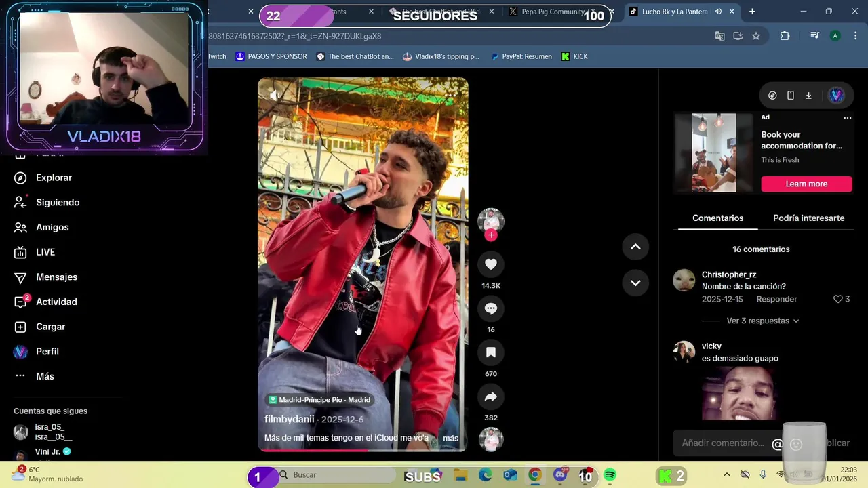The image size is (868, 488).
Task: Open the Chrome extensions puzzle icon
Action: pyautogui.click(x=785, y=36)
